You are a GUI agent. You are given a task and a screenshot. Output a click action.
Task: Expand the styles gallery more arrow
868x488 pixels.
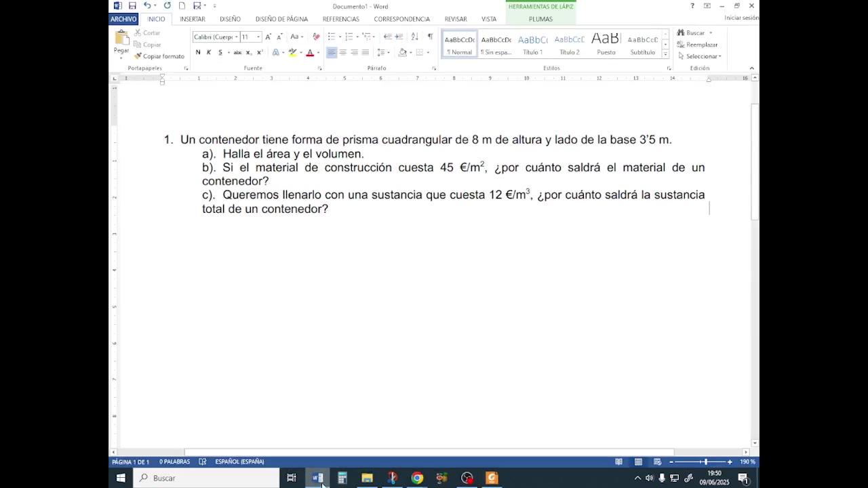click(x=665, y=55)
